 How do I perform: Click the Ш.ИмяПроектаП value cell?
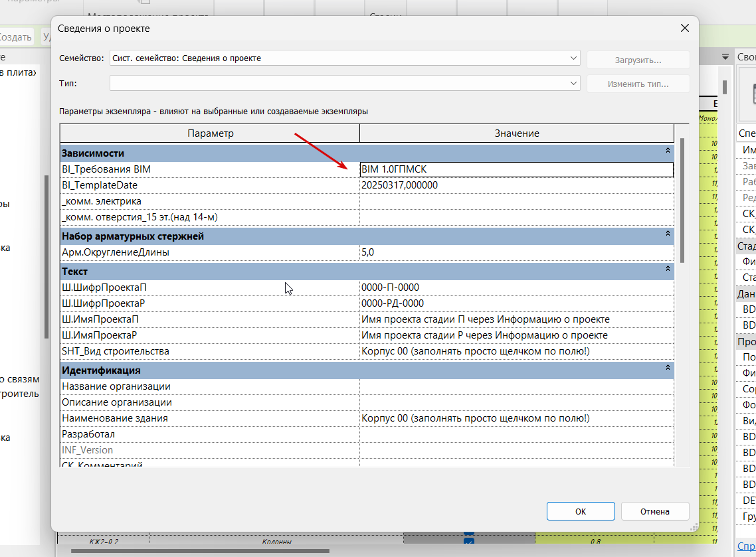coord(516,319)
